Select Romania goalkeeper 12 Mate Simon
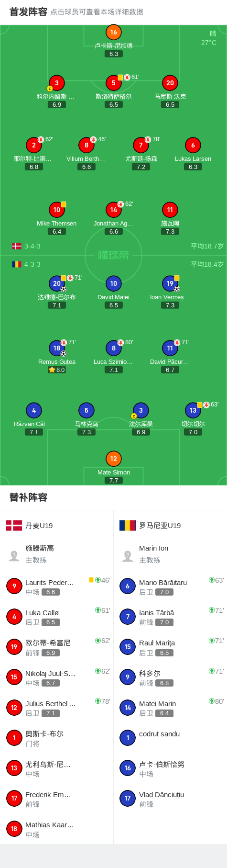Screen dimensions: 227x868 point(113,459)
